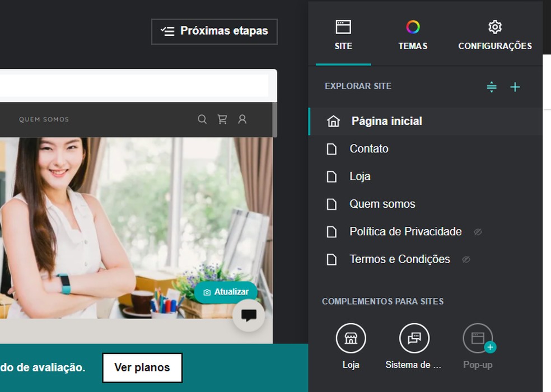Image resolution: width=551 pixels, height=392 pixels.
Task: Select the Site tab
Action: click(343, 35)
